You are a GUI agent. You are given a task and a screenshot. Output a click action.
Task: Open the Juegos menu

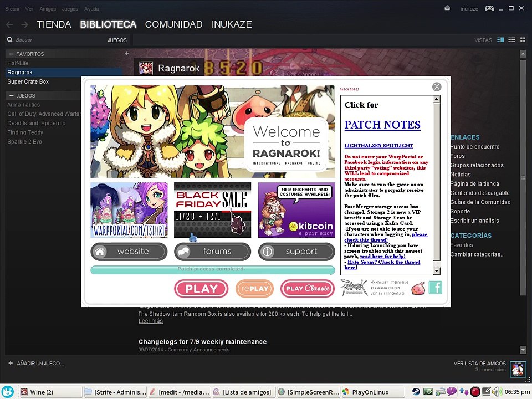coord(70,9)
